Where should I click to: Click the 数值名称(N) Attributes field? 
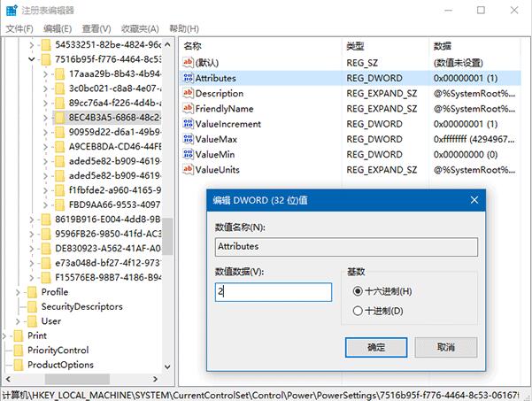click(346, 247)
